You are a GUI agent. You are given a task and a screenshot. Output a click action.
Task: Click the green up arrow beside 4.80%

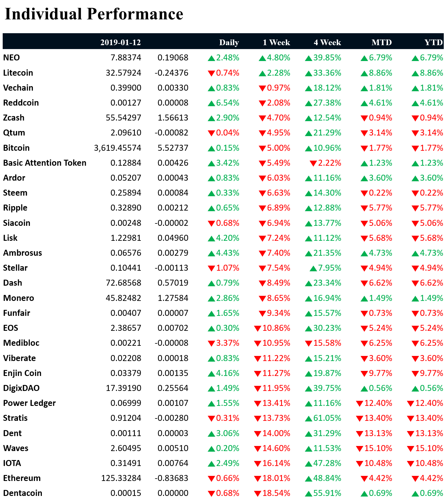tap(262, 58)
